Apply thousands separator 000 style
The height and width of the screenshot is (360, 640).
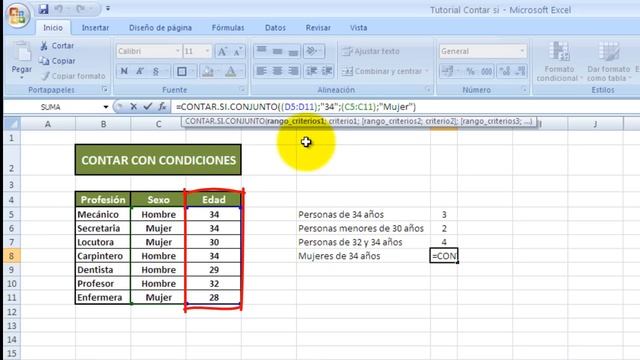click(x=487, y=71)
